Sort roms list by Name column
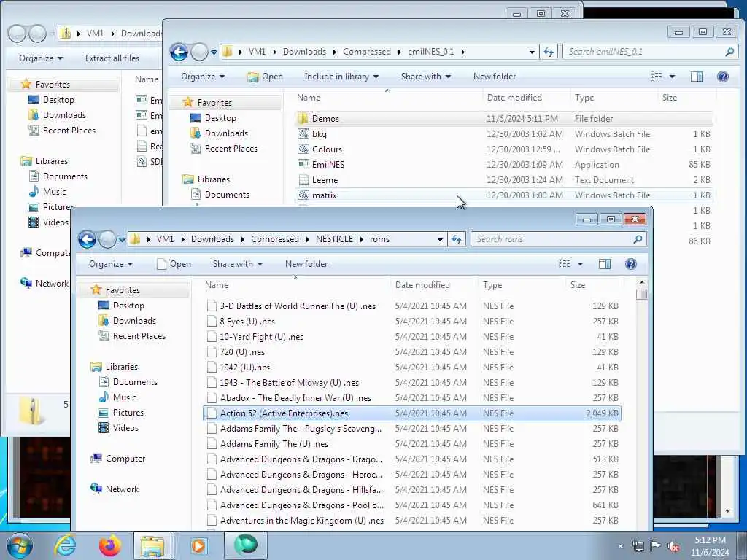747x560 pixels. (x=295, y=285)
